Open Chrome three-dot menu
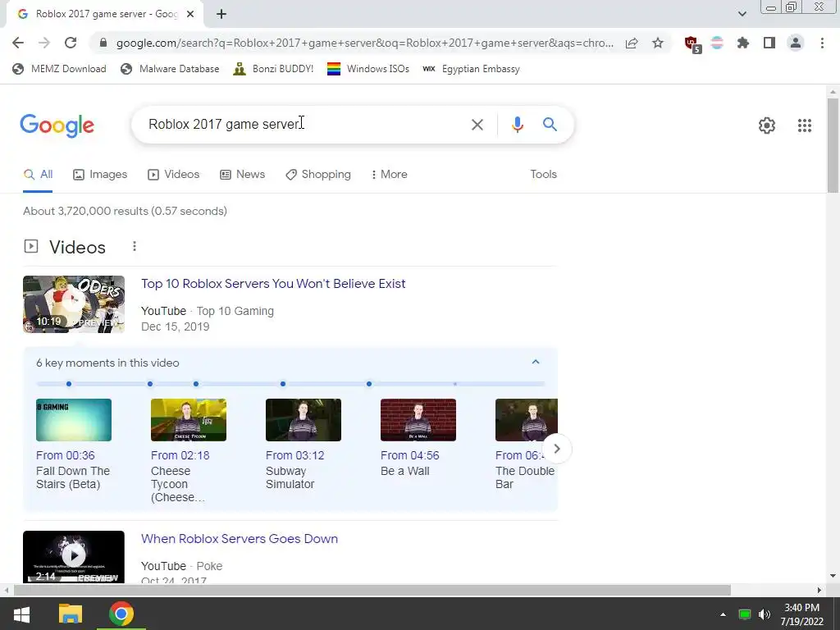 [822, 43]
